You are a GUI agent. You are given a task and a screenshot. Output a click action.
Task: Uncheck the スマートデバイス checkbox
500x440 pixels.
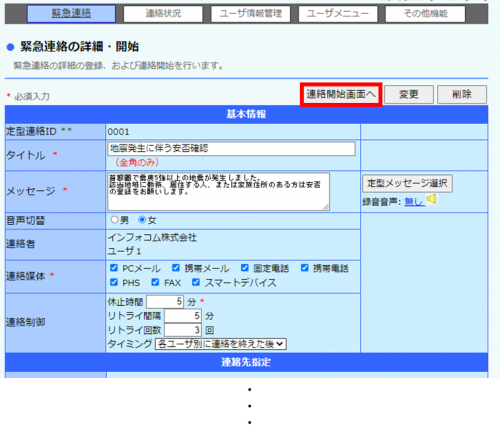point(196,282)
